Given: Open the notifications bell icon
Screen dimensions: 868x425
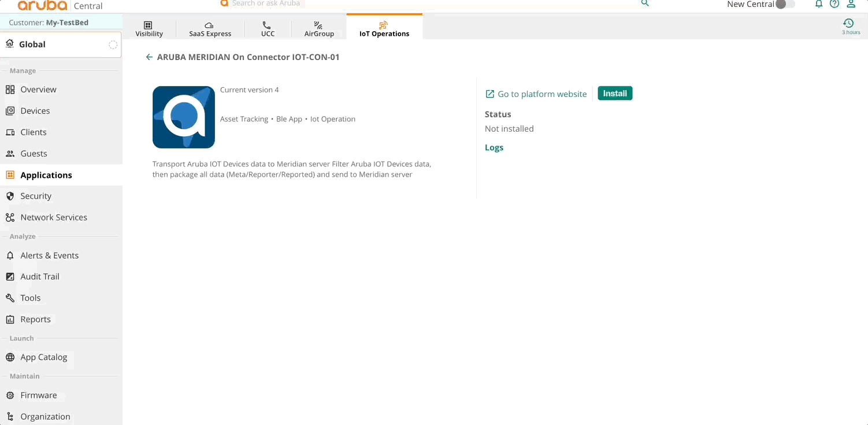Looking at the screenshot, I should pyautogui.click(x=818, y=4).
